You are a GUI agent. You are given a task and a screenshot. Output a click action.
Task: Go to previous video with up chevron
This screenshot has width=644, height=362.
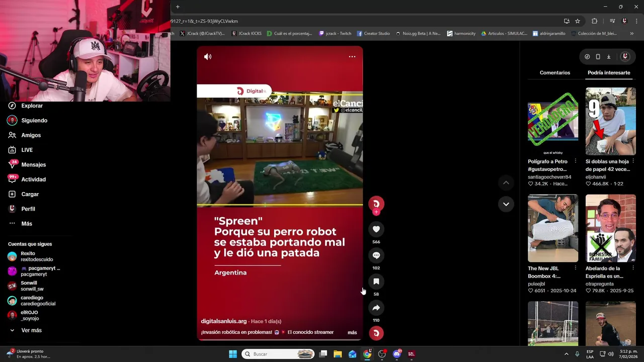[506, 183]
